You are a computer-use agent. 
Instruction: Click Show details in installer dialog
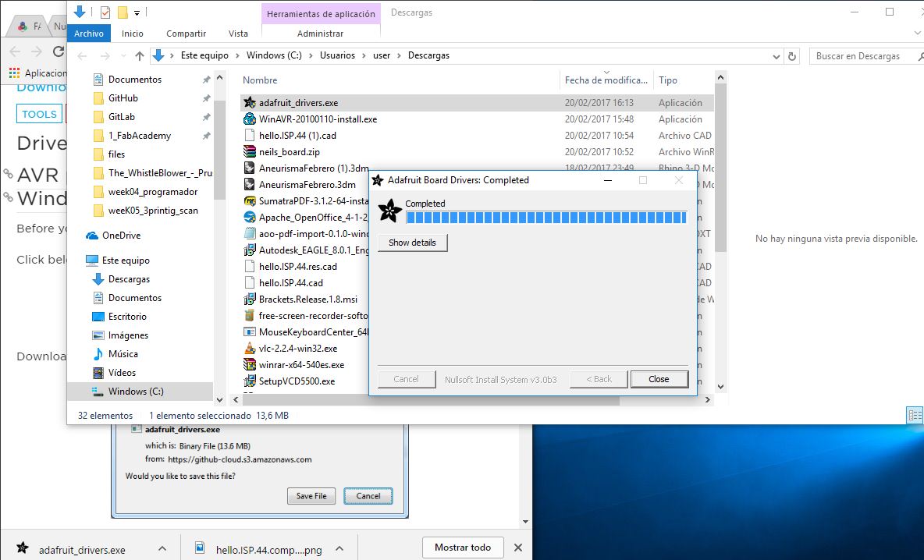point(413,243)
